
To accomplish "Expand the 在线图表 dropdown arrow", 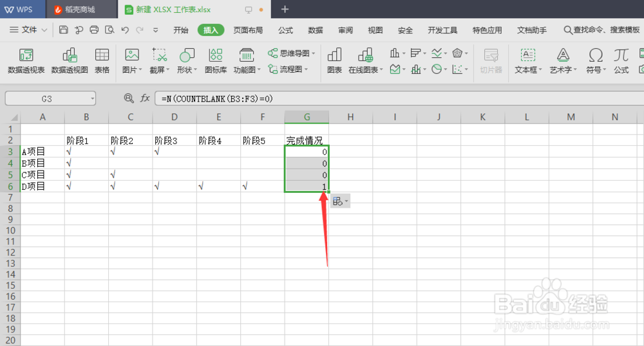I will (x=381, y=69).
